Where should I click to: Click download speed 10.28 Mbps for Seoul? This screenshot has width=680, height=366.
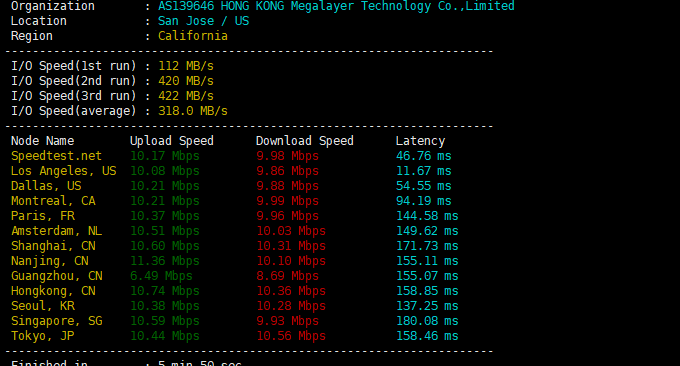[x=291, y=306]
